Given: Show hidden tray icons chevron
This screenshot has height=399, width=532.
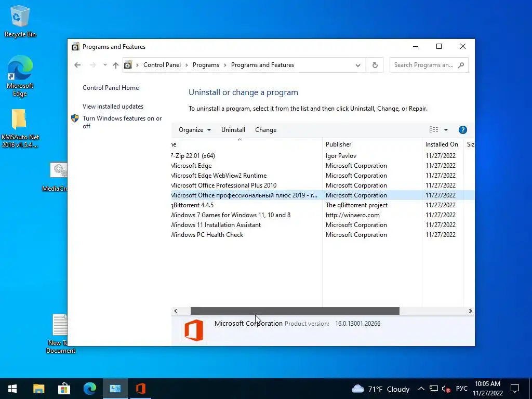Looking at the screenshot, I should [x=421, y=389].
